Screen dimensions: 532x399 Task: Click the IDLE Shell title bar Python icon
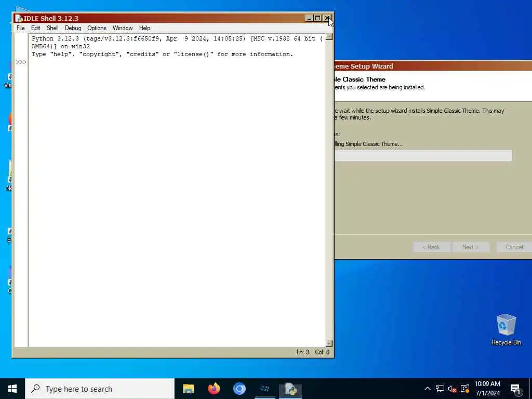point(19,18)
